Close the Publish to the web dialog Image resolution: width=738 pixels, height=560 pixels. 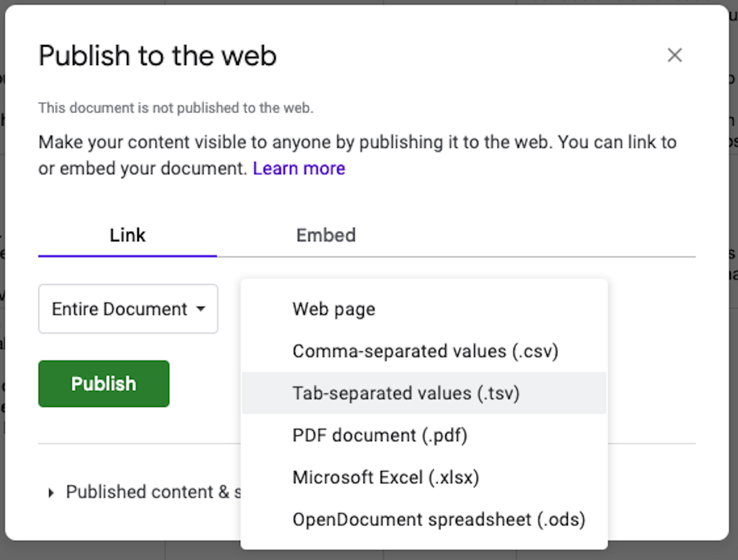(x=674, y=55)
